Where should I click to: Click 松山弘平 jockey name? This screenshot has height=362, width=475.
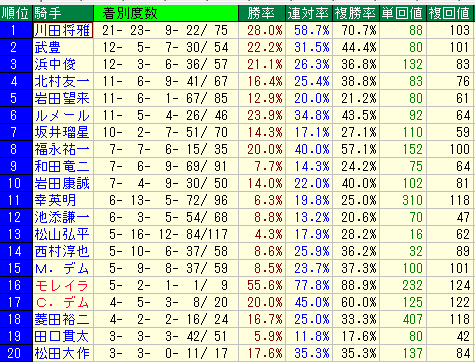62,234
